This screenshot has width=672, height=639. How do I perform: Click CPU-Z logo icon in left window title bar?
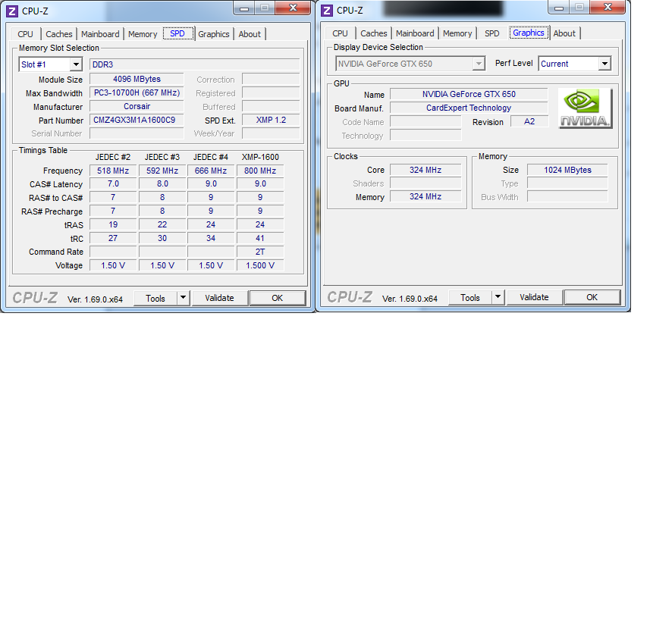pos(12,11)
